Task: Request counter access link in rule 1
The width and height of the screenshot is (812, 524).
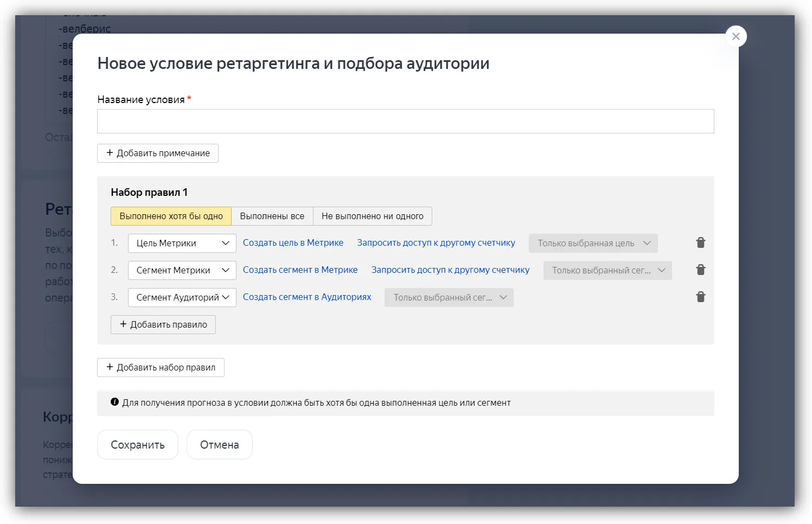Action: [x=436, y=242]
